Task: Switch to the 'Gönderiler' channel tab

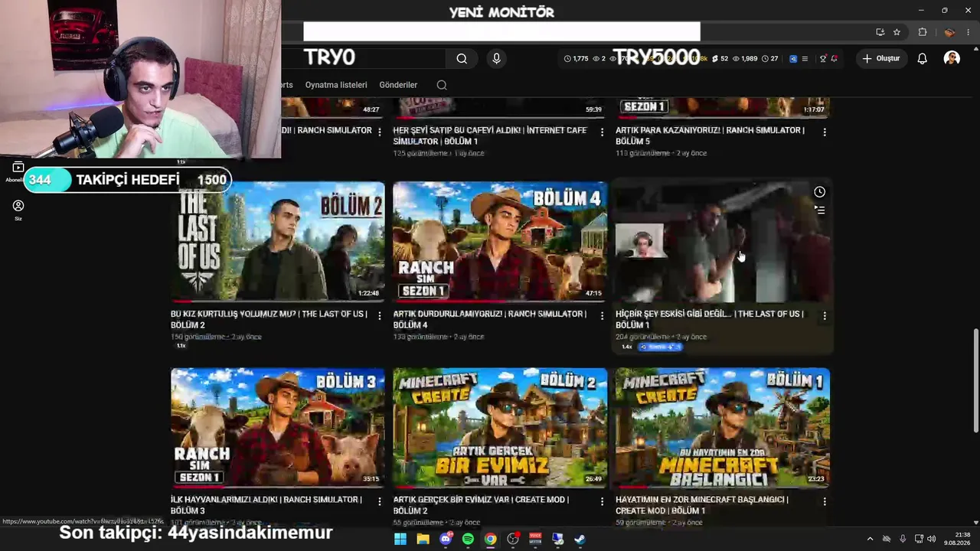Action: click(x=398, y=85)
